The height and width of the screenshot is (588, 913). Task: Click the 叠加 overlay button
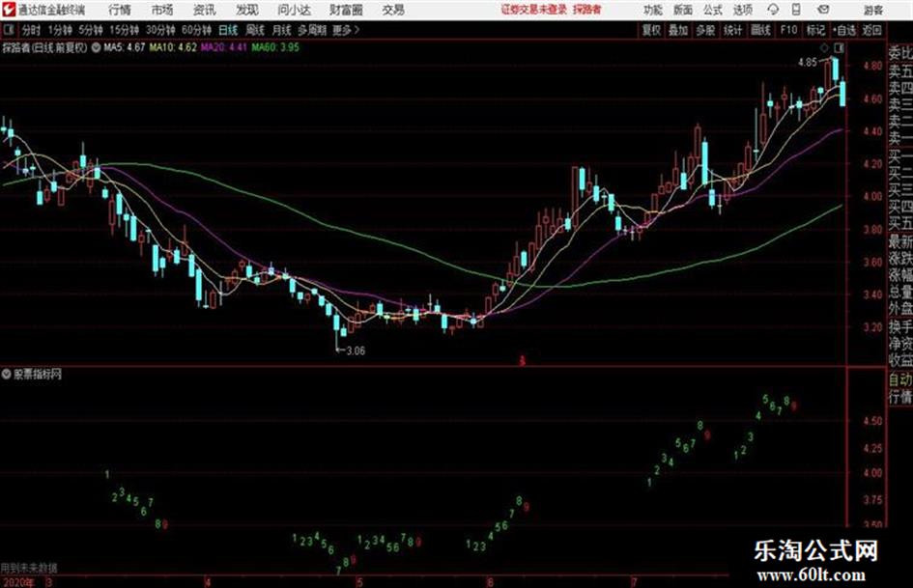pyautogui.click(x=678, y=30)
